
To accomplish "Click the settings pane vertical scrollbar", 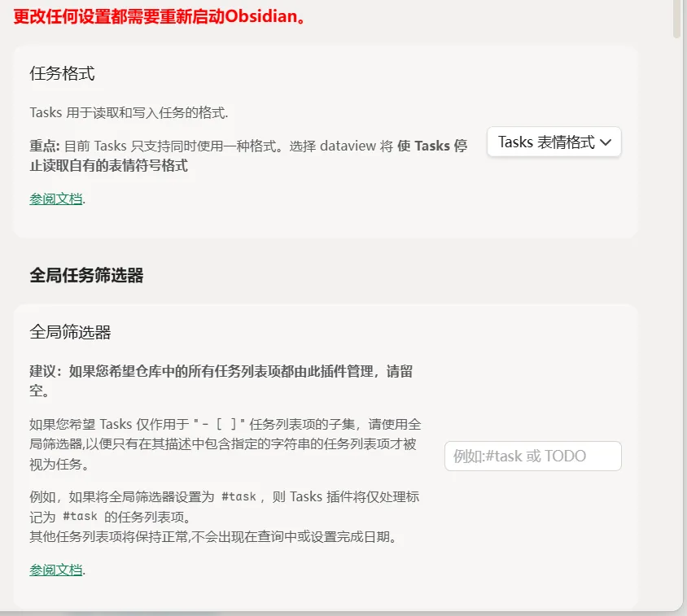I will click(676, 18).
